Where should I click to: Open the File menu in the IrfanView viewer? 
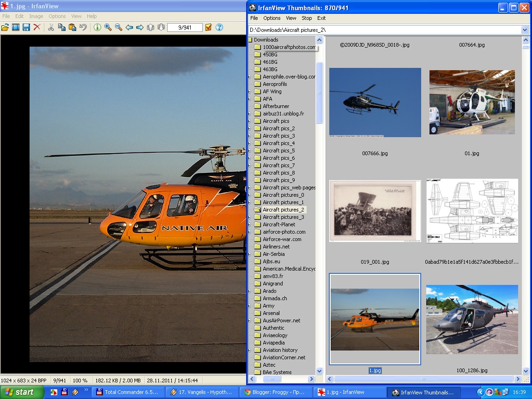6,16
